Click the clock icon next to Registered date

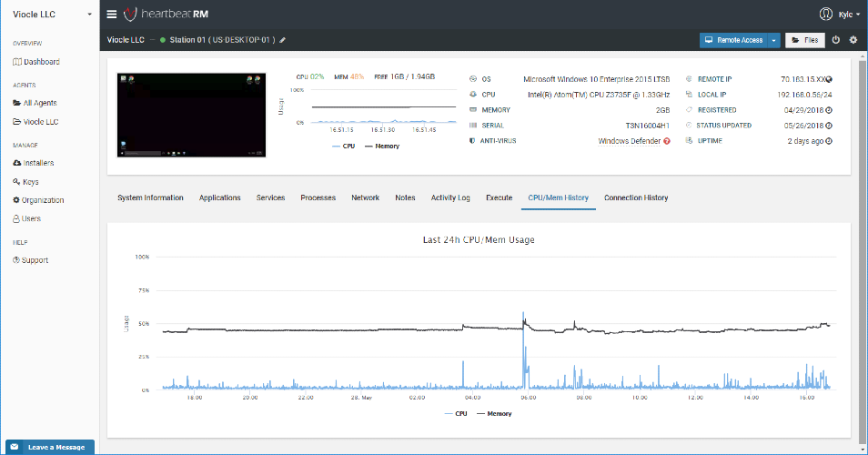point(829,110)
